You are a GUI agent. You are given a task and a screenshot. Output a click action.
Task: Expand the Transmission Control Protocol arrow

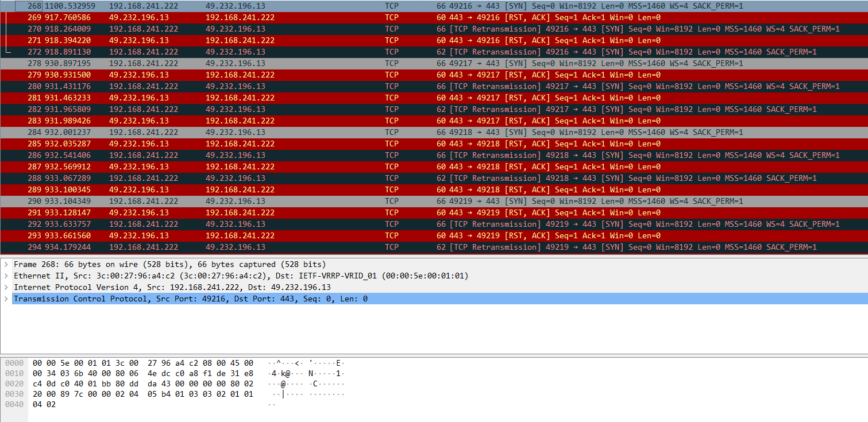[x=6, y=299]
